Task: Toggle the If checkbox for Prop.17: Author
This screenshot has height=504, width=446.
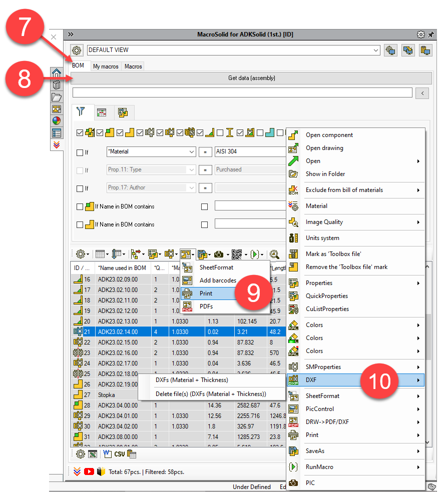Action: click(80, 188)
